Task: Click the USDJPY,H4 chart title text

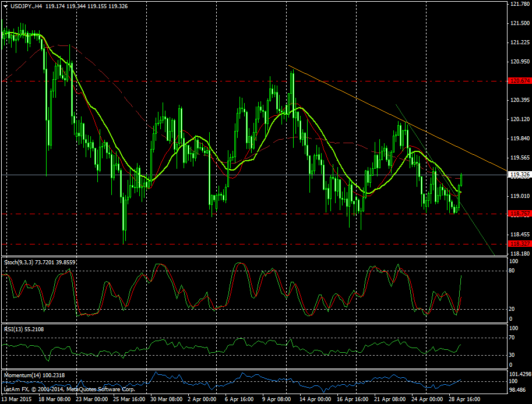Action: [x=26, y=6]
